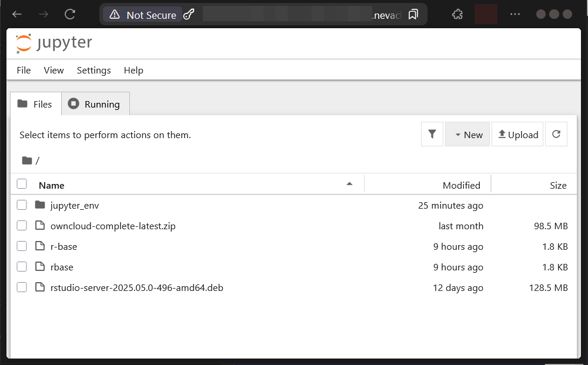Click the Jupyter logo
Screen dimensions: 588x365
tap(54, 43)
